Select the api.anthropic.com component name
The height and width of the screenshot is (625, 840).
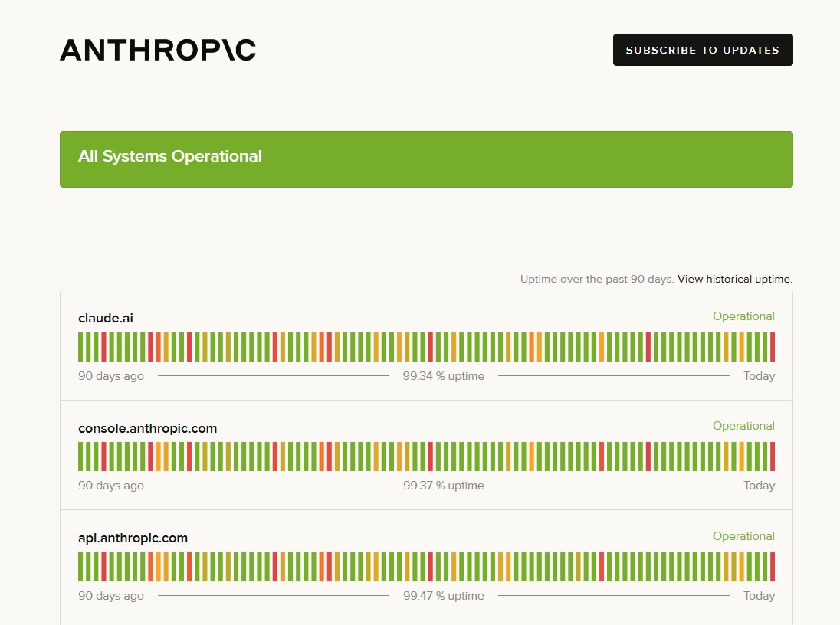133,538
